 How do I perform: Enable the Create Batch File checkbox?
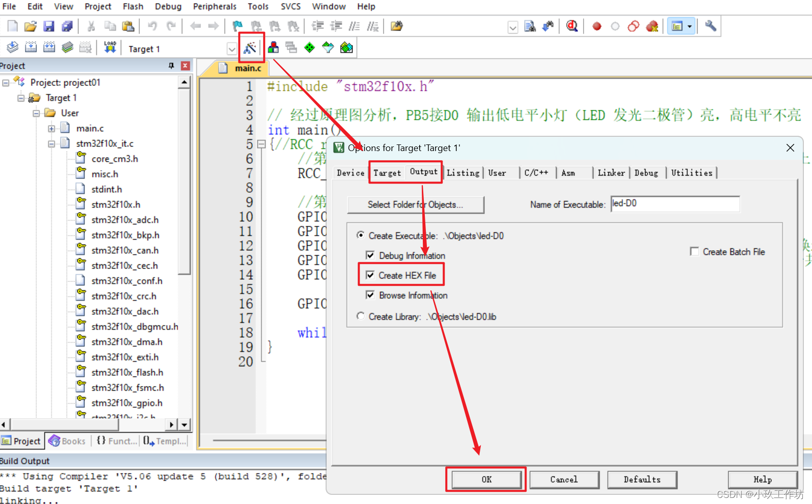click(694, 252)
